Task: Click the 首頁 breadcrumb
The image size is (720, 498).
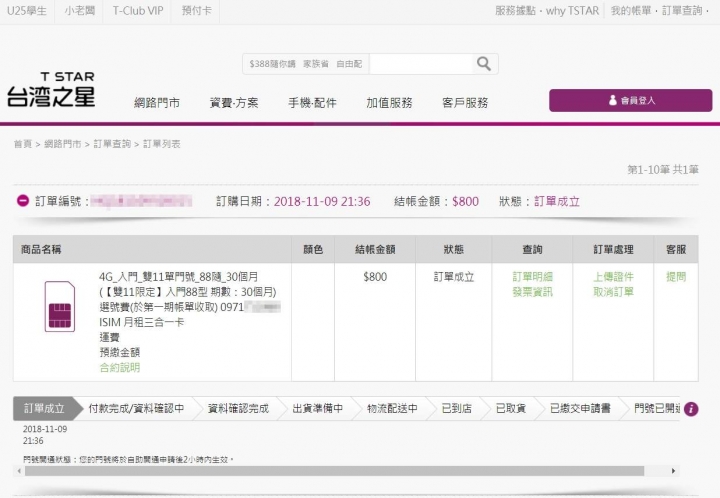Action: 22,144
